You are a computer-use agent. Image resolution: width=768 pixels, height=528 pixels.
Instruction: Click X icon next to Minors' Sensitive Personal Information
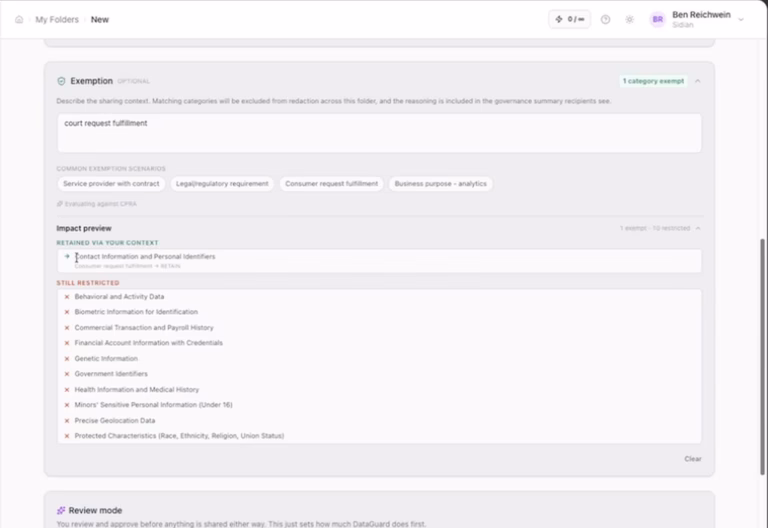point(67,405)
